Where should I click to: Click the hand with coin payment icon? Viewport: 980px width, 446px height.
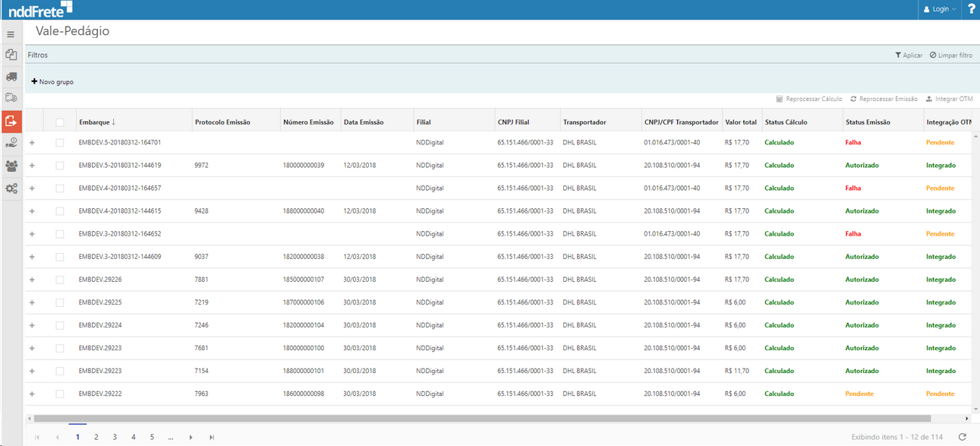tap(11, 143)
